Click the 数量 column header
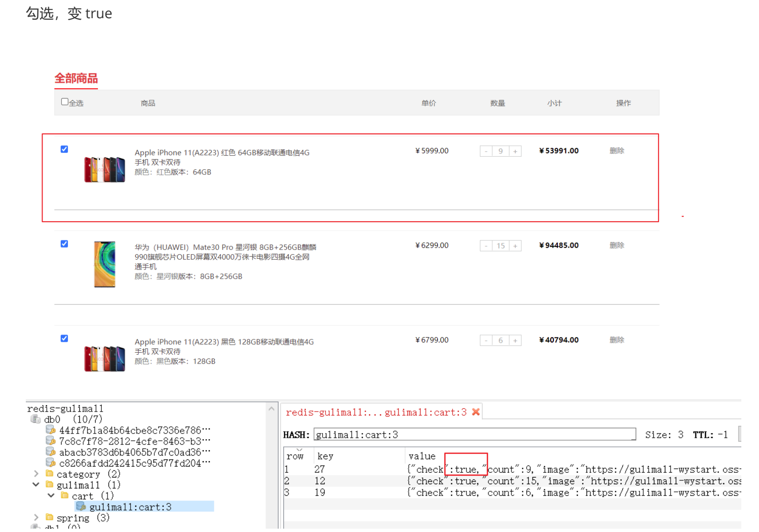 click(x=498, y=103)
